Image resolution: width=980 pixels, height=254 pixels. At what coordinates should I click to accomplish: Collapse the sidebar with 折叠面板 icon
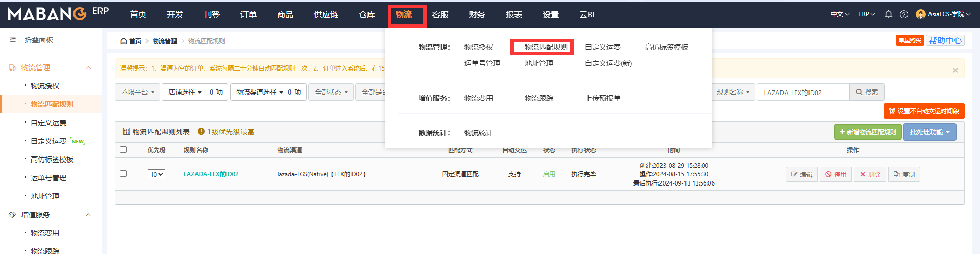13,40
